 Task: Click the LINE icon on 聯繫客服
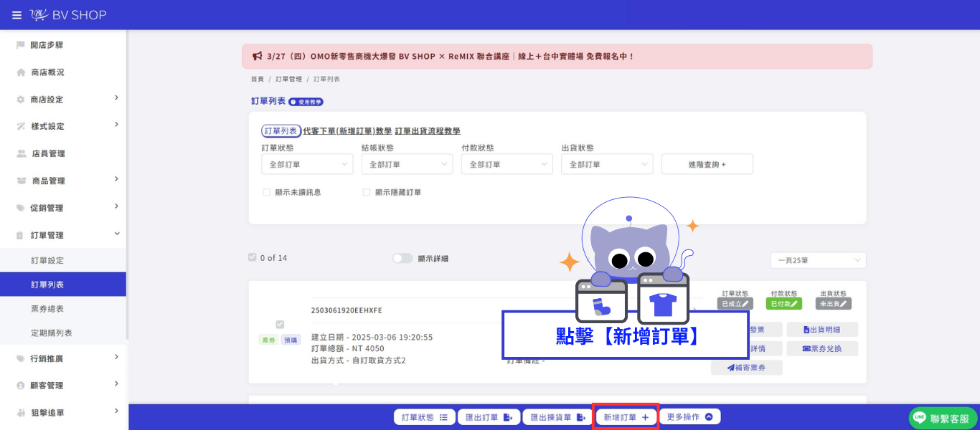(919, 419)
